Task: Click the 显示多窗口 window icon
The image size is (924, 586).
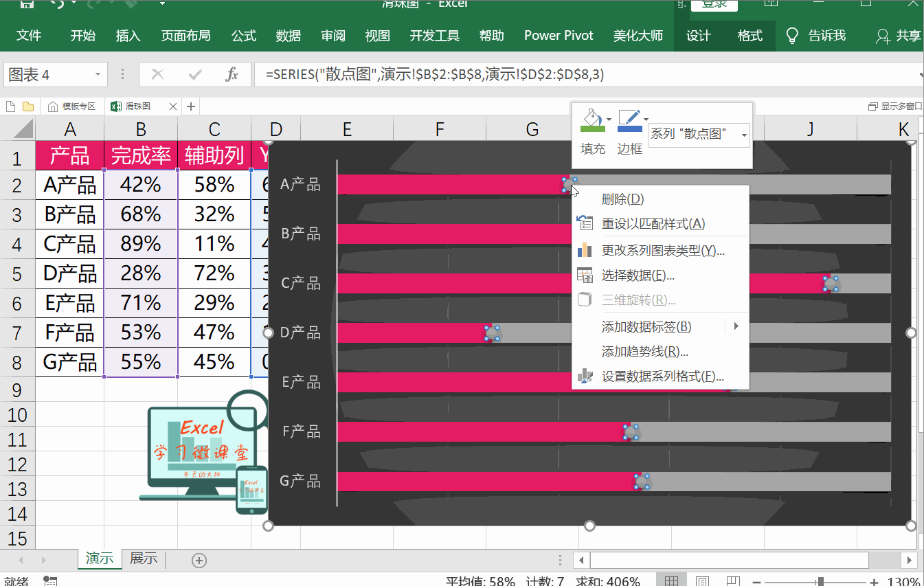Action: pos(873,106)
